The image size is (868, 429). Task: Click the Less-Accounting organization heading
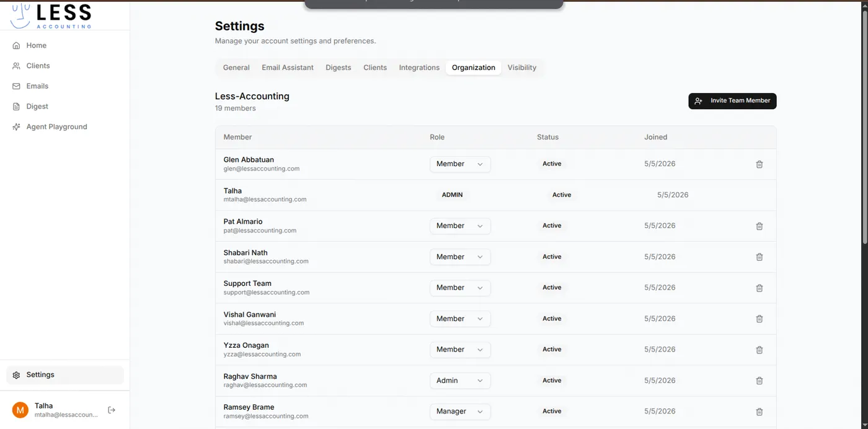pos(252,96)
